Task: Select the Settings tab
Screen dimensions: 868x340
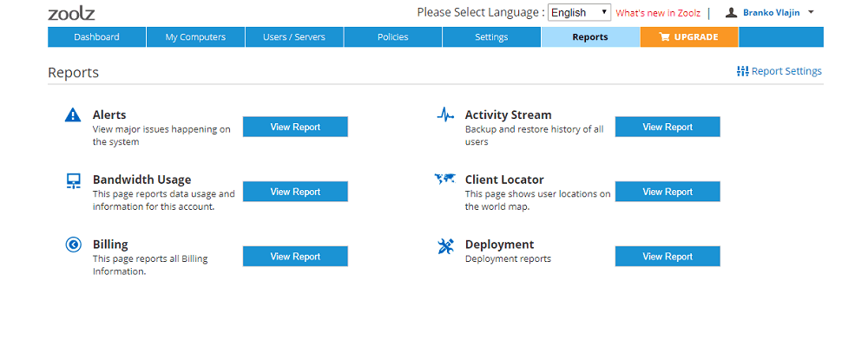Action: click(x=491, y=37)
